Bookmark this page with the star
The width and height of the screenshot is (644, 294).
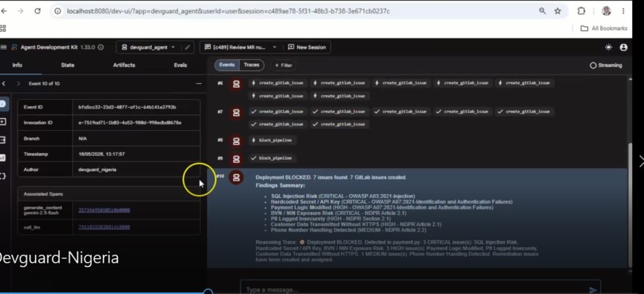(558, 11)
